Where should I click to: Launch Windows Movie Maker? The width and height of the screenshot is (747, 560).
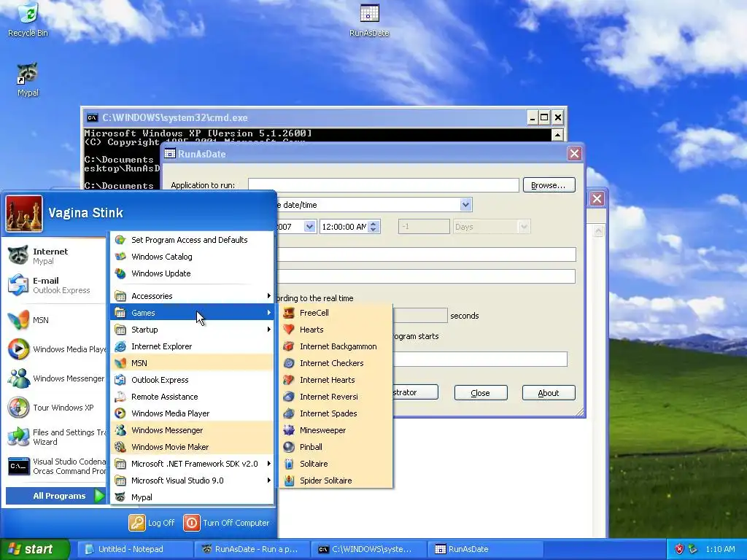[x=193, y=447]
